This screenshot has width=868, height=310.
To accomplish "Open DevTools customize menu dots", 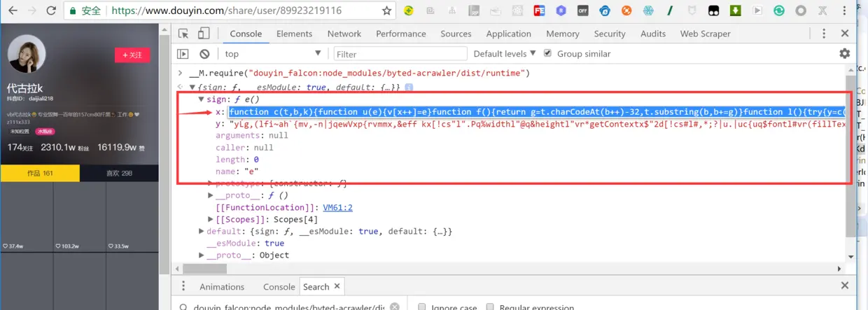I will (x=825, y=34).
